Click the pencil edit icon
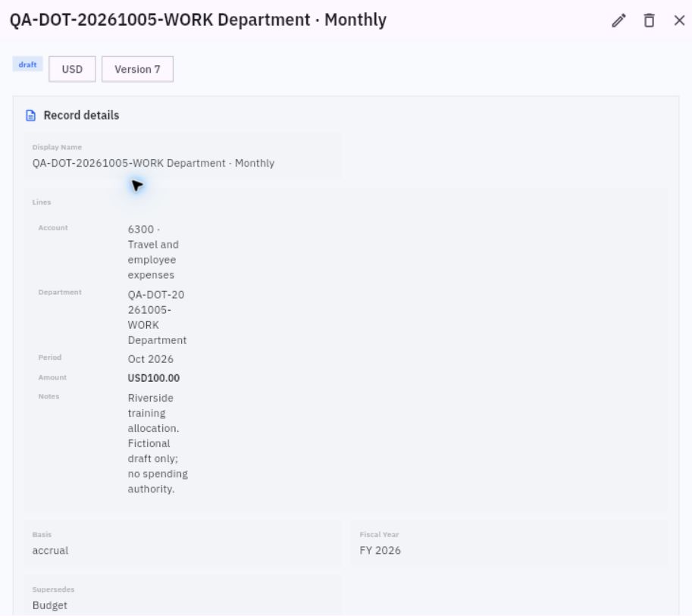This screenshot has height=616, width=692. point(618,20)
